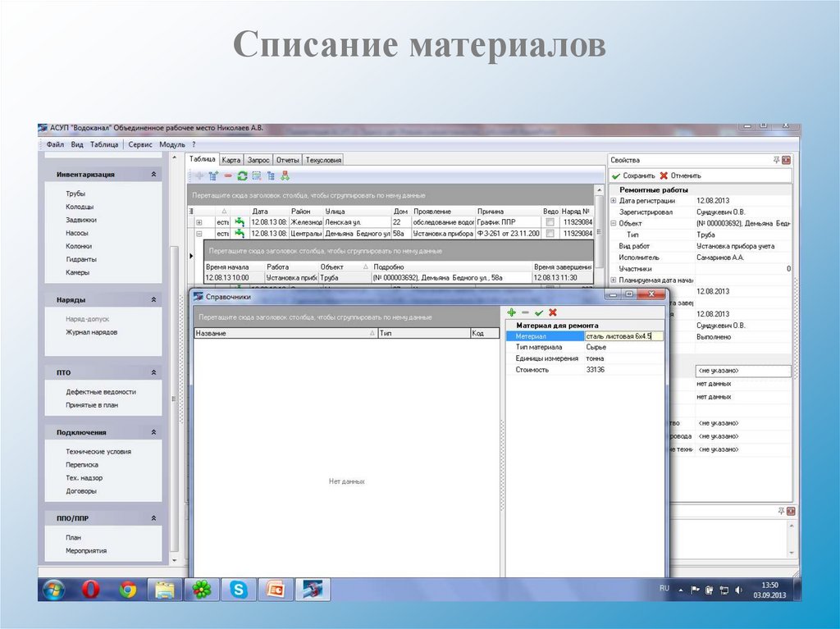Open the Сервис menu
Screen dimensions: 840x629
coord(140,144)
